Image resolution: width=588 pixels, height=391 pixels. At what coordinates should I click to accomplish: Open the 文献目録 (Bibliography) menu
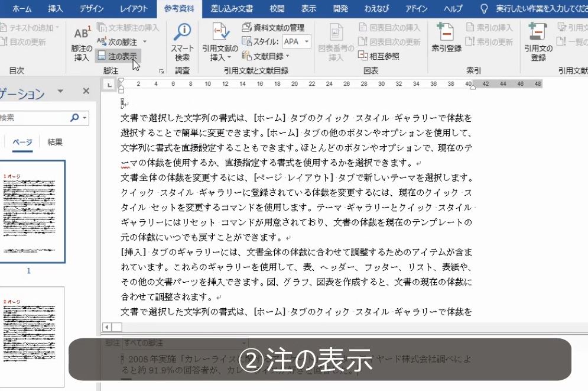point(266,56)
